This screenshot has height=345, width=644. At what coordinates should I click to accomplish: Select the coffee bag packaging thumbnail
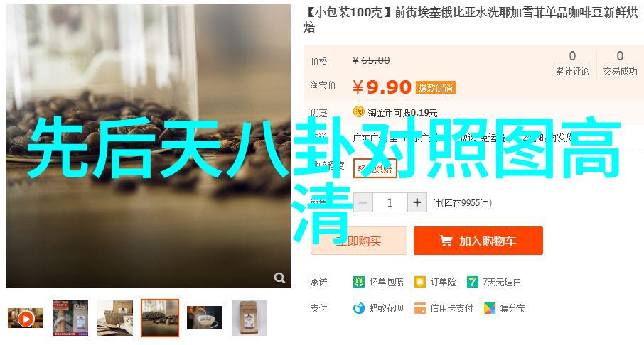(249, 318)
